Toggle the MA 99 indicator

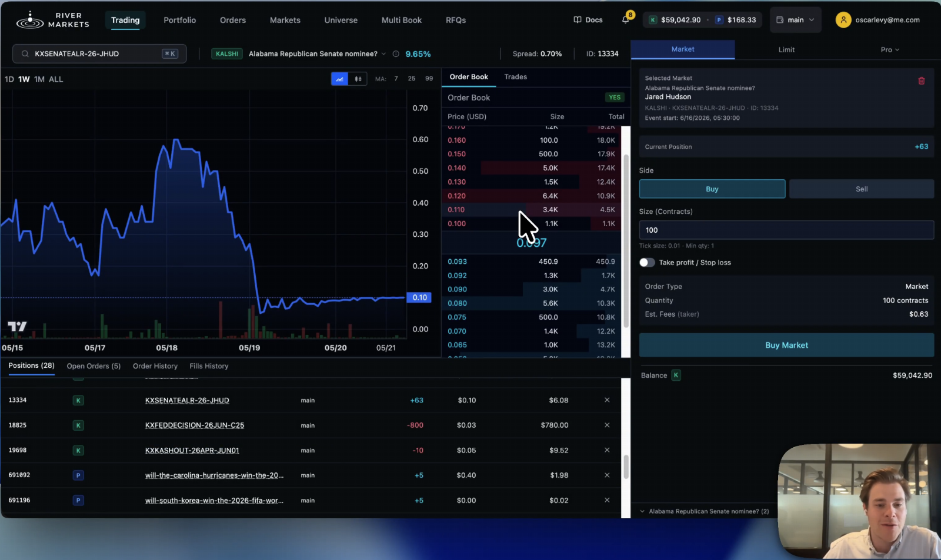coord(429,79)
